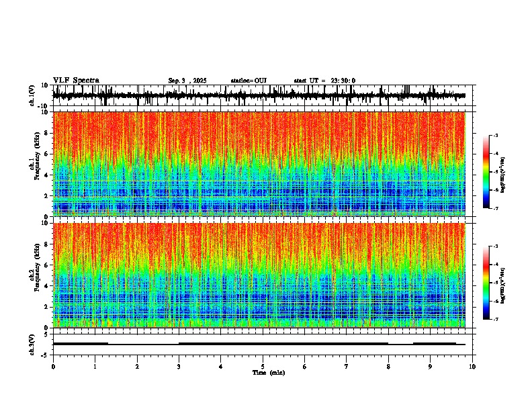Click the -3 label on ch.1 color scale

[x=495, y=135]
